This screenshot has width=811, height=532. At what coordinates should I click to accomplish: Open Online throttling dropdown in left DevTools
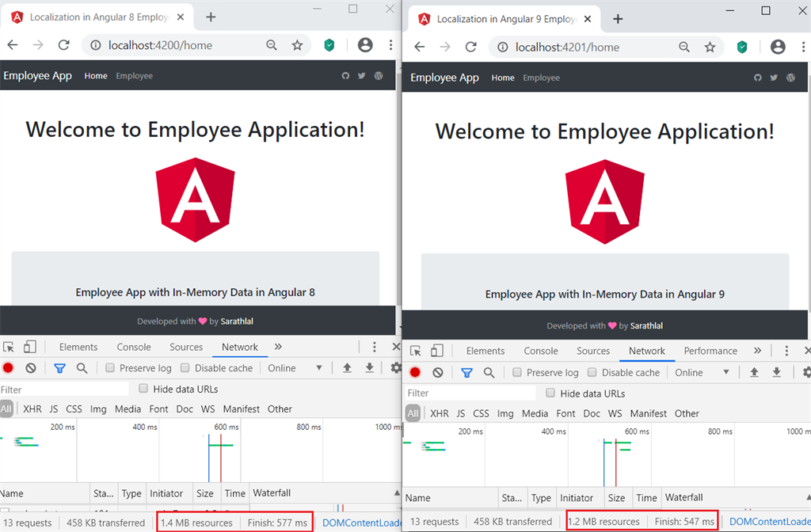(x=295, y=368)
